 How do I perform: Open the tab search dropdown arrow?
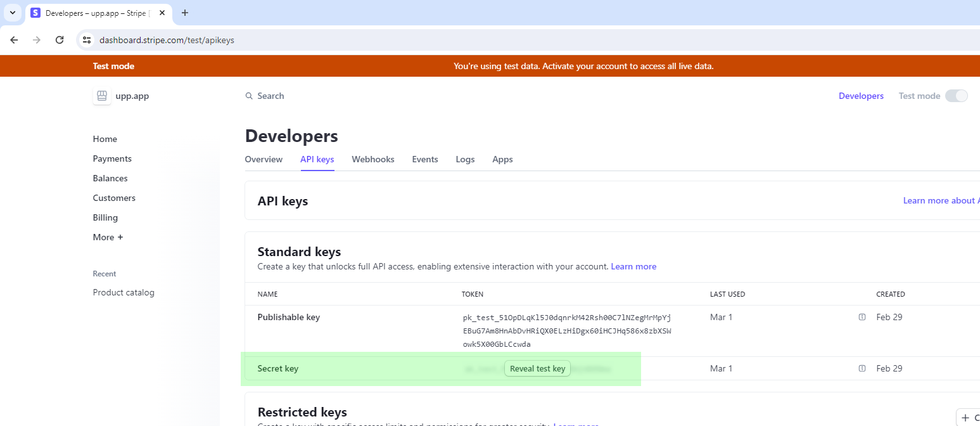pyautogui.click(x=12, y=13)
